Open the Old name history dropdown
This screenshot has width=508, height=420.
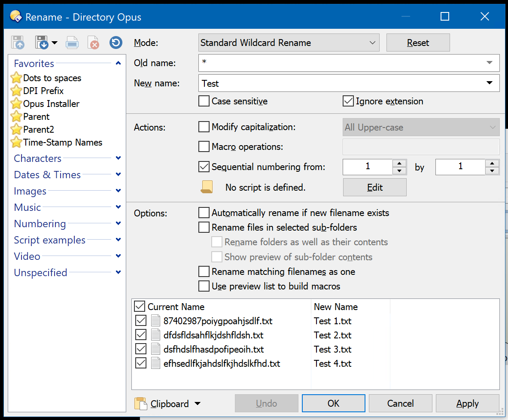tap(490, 63)
